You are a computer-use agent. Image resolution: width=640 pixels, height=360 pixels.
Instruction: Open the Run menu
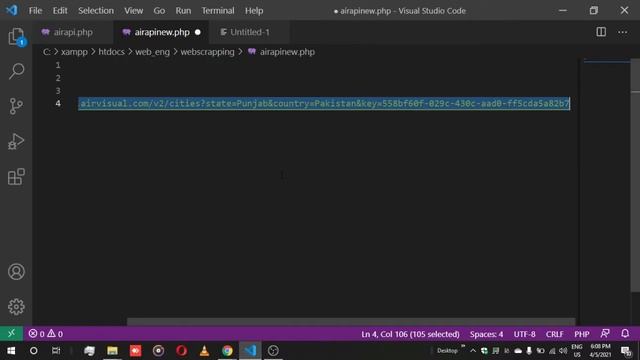click(x=183, y=11)
